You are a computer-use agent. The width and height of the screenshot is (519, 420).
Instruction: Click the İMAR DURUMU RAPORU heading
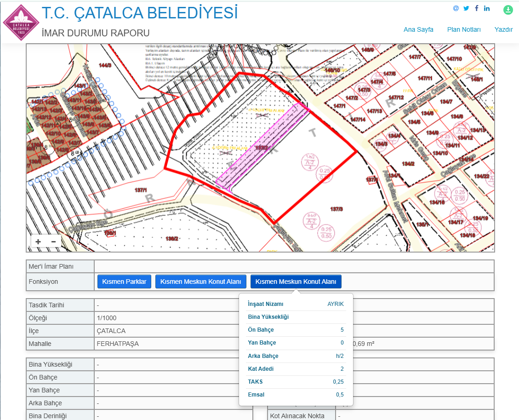coord(96,33)
